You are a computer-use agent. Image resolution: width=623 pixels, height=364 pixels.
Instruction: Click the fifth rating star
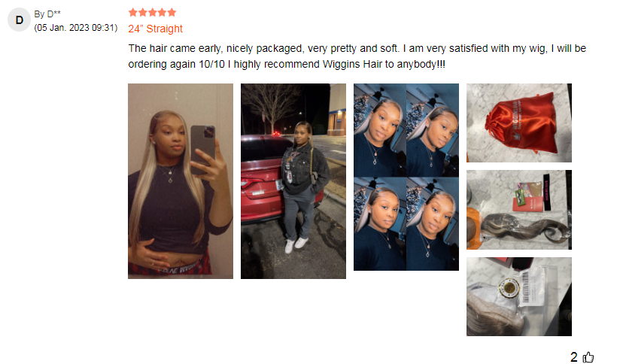click(172, 12)
